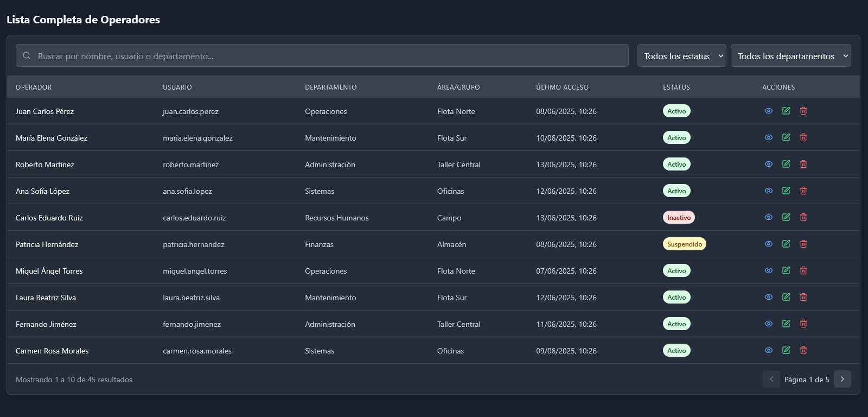Image resolution: width=868 pixels, height=417 pixels.
Task: Edit operator Laura Beatriz Silva
Action: (786, 297)
